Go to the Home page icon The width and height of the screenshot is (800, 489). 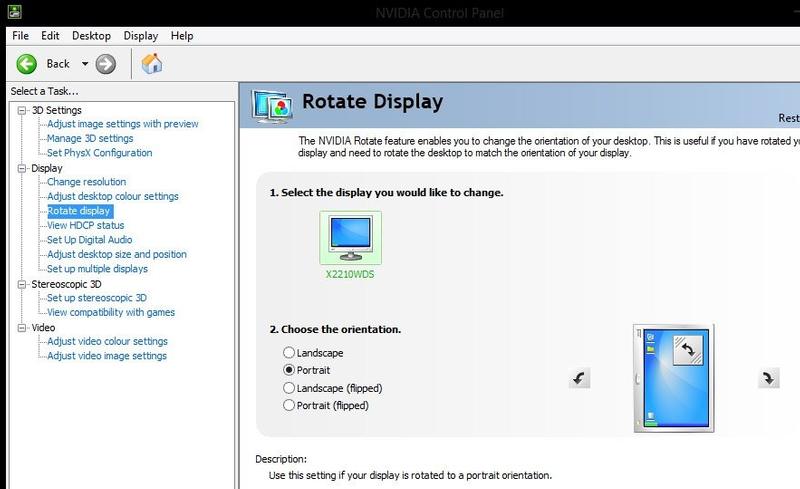[152, 64]
